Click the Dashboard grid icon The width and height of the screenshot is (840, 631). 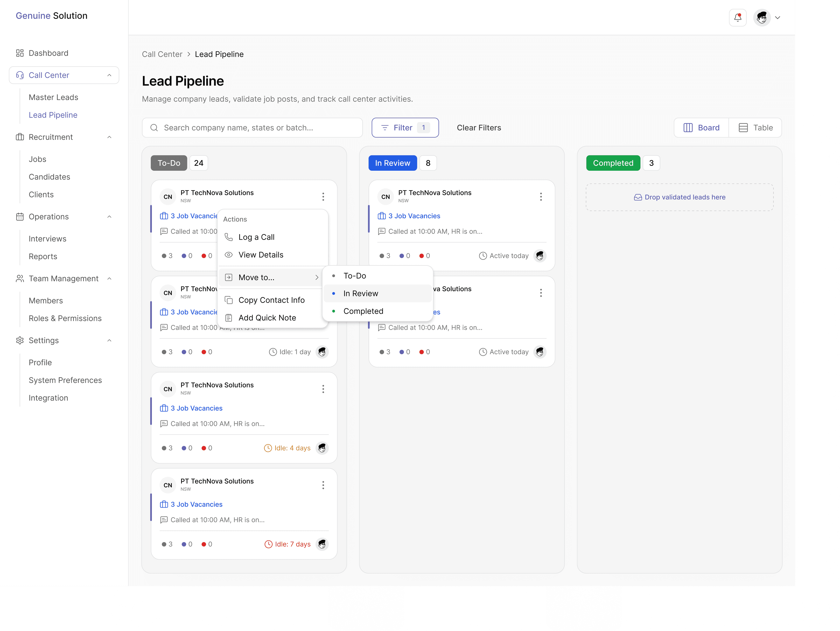20,53
